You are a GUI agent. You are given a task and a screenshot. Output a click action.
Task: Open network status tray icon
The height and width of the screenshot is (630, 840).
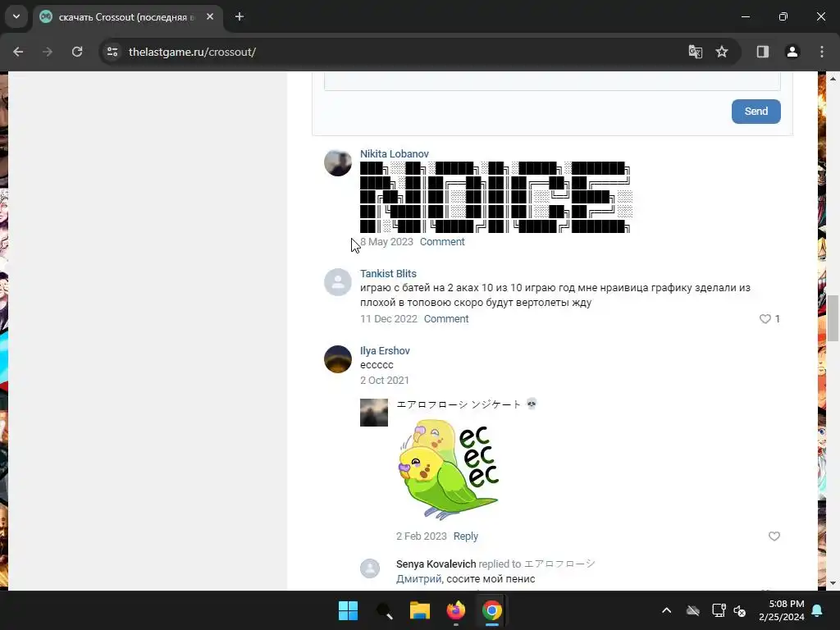[x=719, y=610]
